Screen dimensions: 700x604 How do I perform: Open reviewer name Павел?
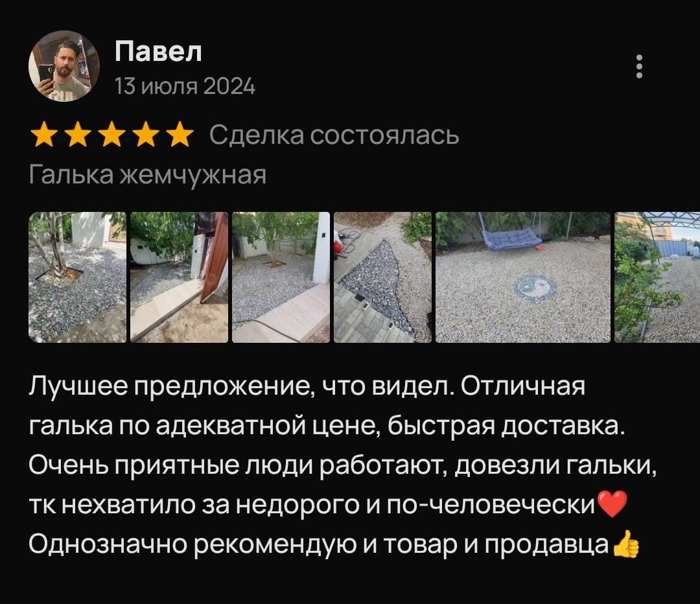coord(159,51)
